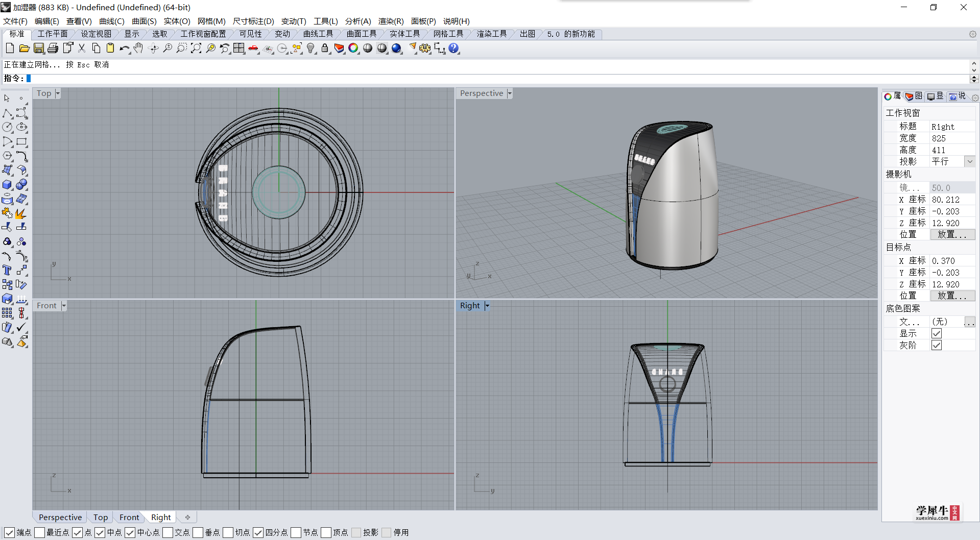Expand the 投影 projection dropdown
This screenshot has width=980, height=540.
[969, 161]
